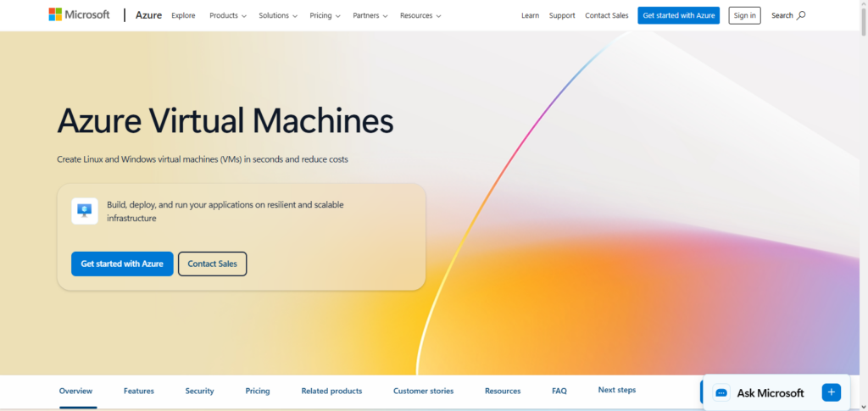Viewport: 868px width, 411px height.
Task: Switch to the Features tab
Action: pos(139,392)
